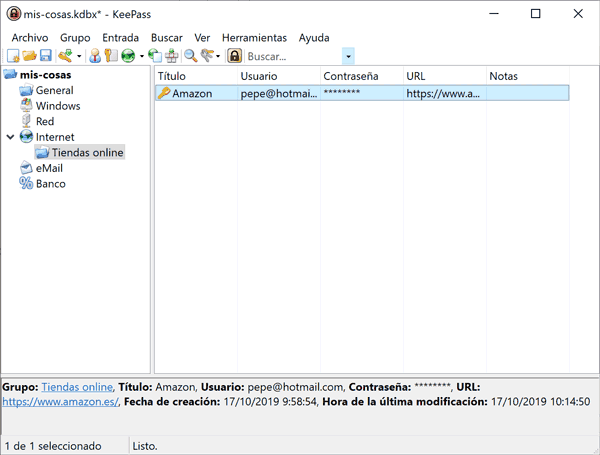Open URL with the green globe icon
Screen dimensions: 600x455
[128, 56]
